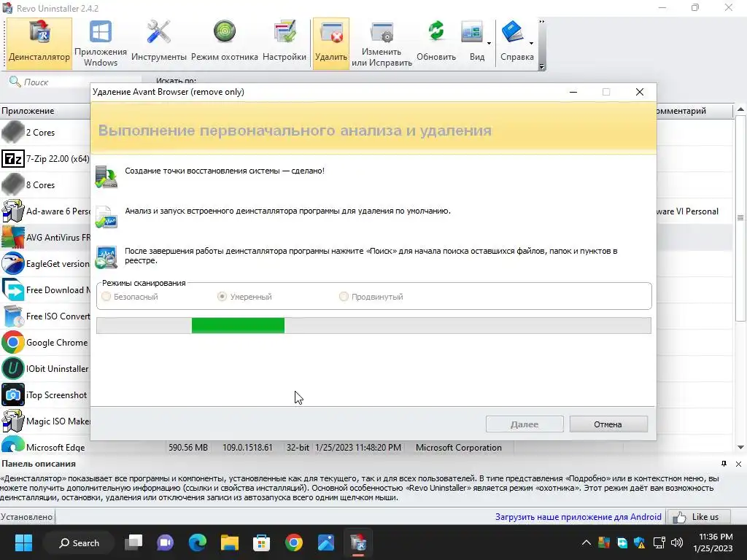Click the list scroll-down arrow
This screenshot has height=560, width=747.
(x=740, y=447)
